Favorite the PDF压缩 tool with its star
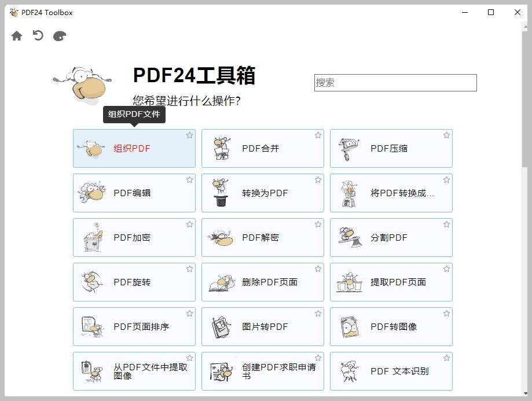The image size is (532, 401). click(x=446, y=135)
